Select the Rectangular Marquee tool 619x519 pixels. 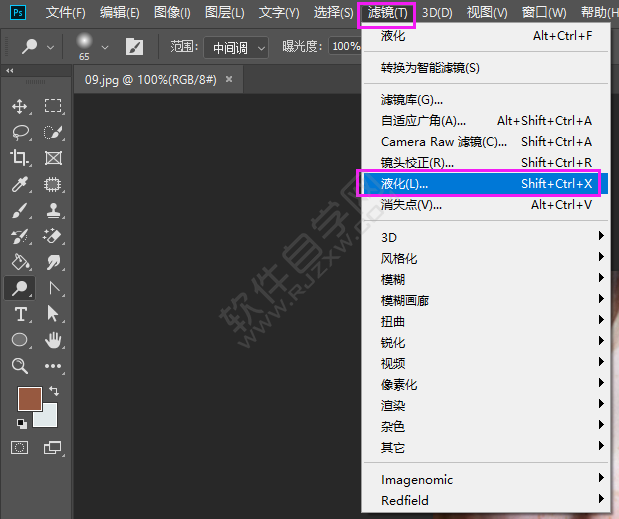point(53,106)
